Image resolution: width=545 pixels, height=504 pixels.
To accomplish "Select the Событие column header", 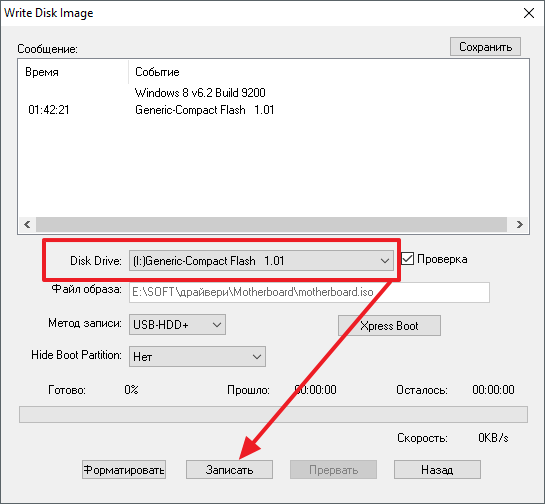I will click(157, 72).
